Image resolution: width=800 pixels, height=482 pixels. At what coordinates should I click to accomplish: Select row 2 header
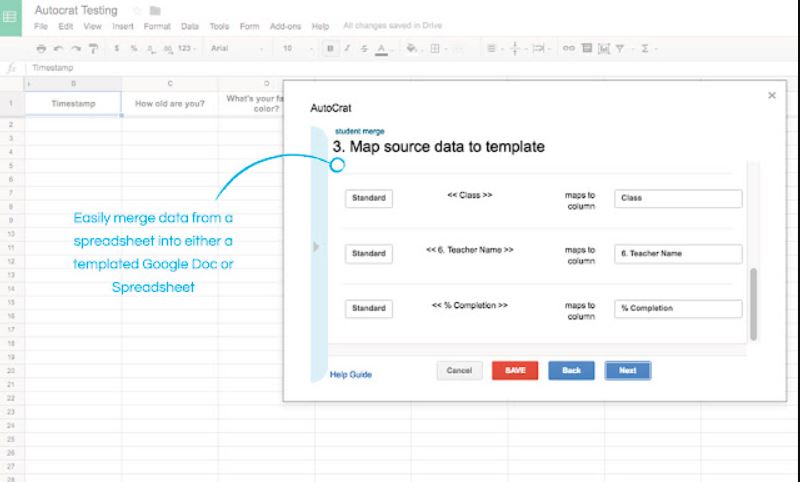(x=11, y=124)
